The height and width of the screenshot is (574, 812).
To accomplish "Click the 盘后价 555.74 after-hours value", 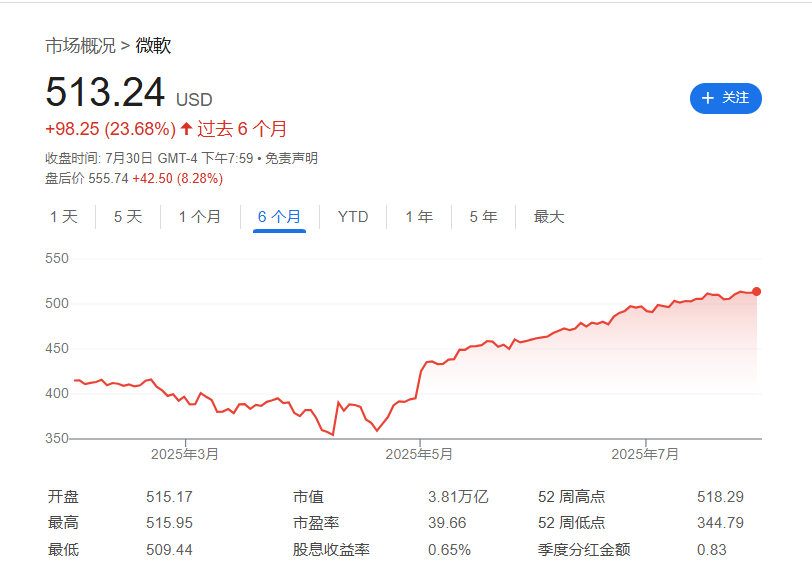I will pos(86,179).
